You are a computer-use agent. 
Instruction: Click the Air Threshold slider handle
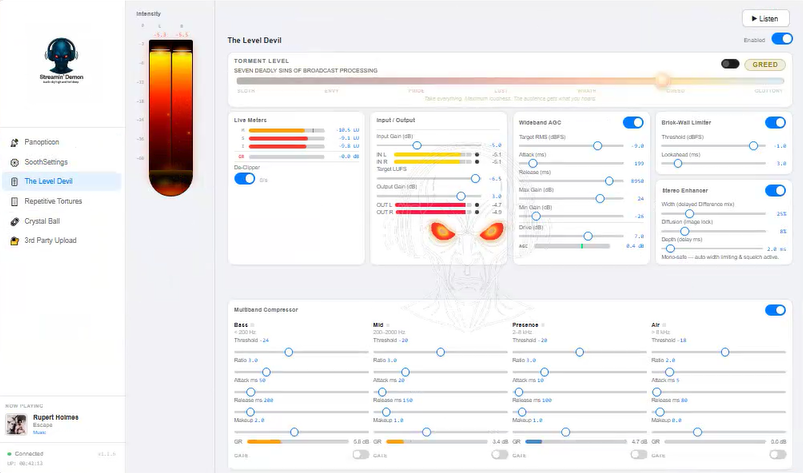click(x=725, y=352)
